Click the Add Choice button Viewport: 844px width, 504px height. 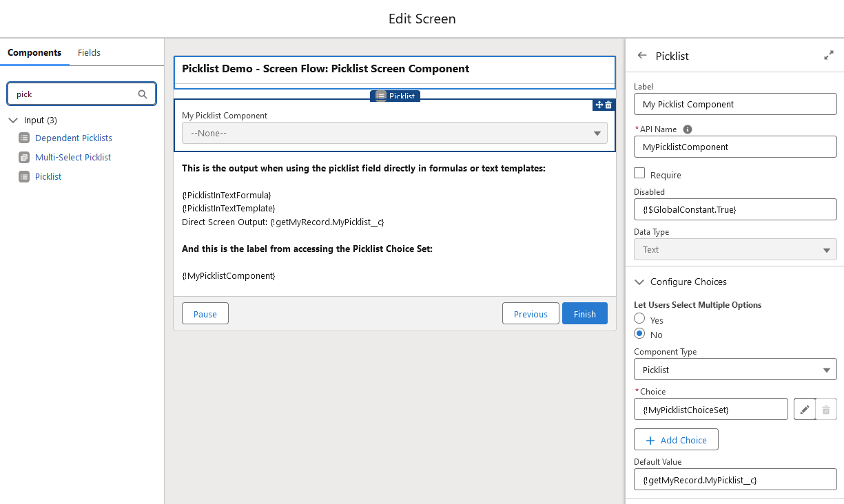676,439
